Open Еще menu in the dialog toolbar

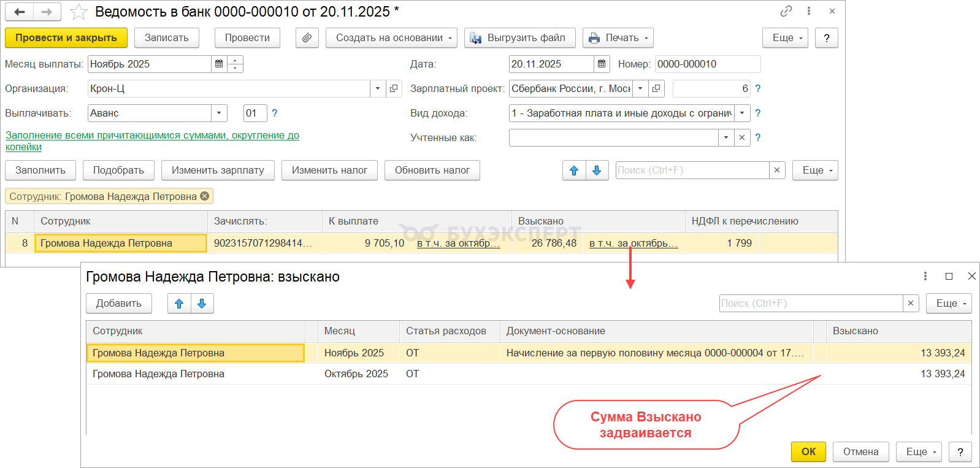(x=949, y=304)
